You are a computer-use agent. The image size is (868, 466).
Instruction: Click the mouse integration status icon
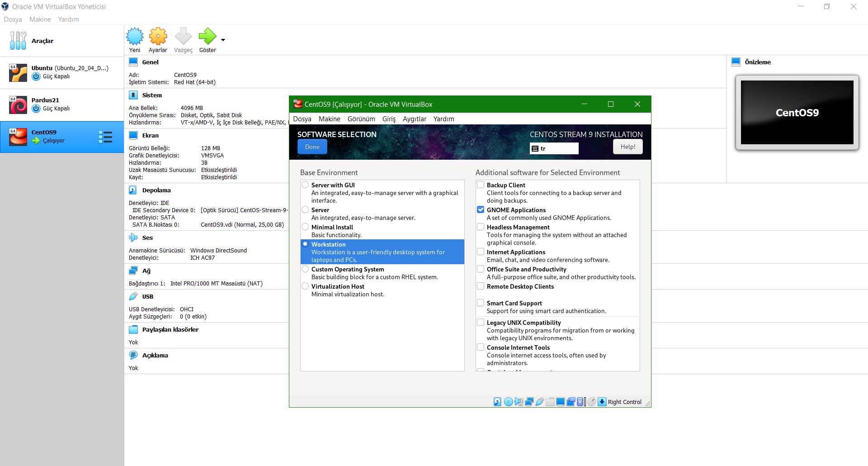point(592,402)
